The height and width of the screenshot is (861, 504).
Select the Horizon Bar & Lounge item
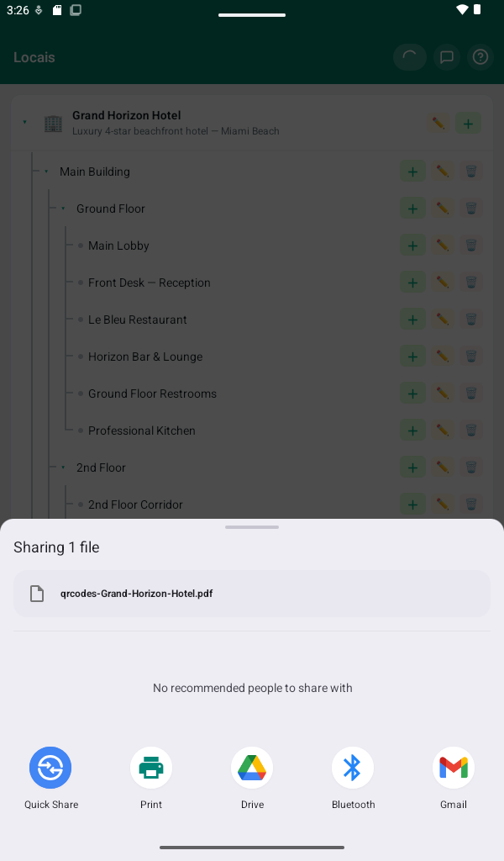(145, 357)
